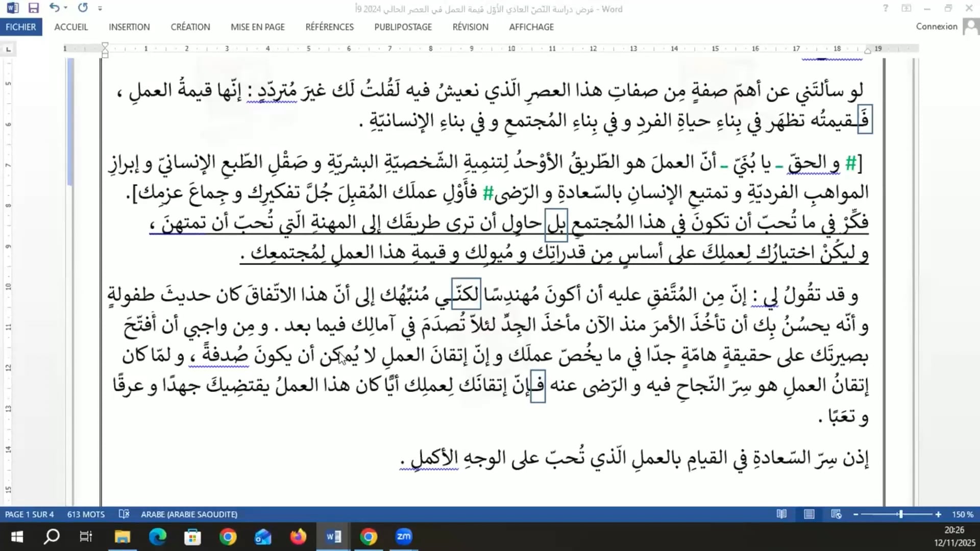
Task: Open the Word help question mark
Action: point(886,8)
